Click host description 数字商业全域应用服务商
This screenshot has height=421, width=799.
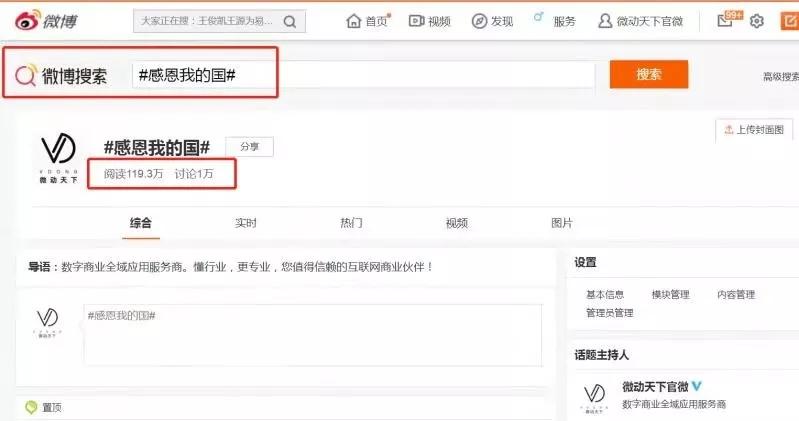pos(674,404)
